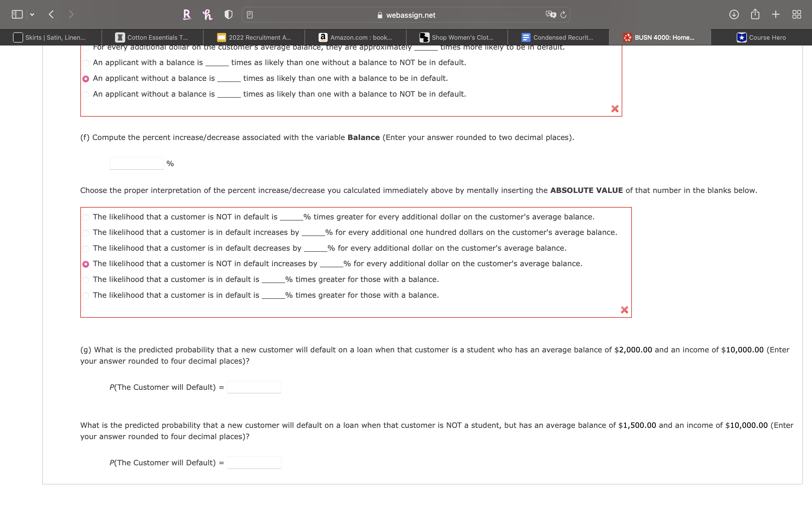This screenshot has height=507, width=812.
Task: Open the tab group dropdown chevron
Action: point(32,14)
